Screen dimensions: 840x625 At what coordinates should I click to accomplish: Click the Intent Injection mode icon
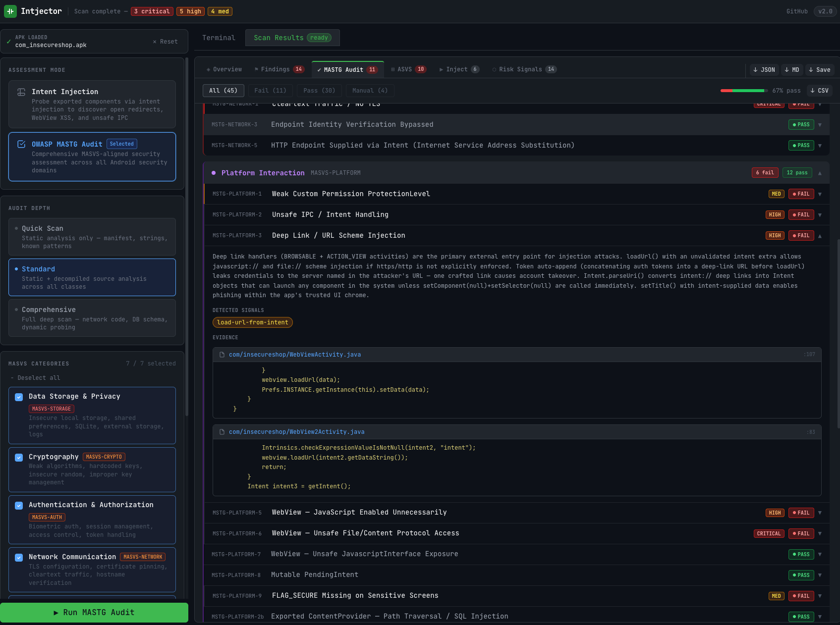21,92
